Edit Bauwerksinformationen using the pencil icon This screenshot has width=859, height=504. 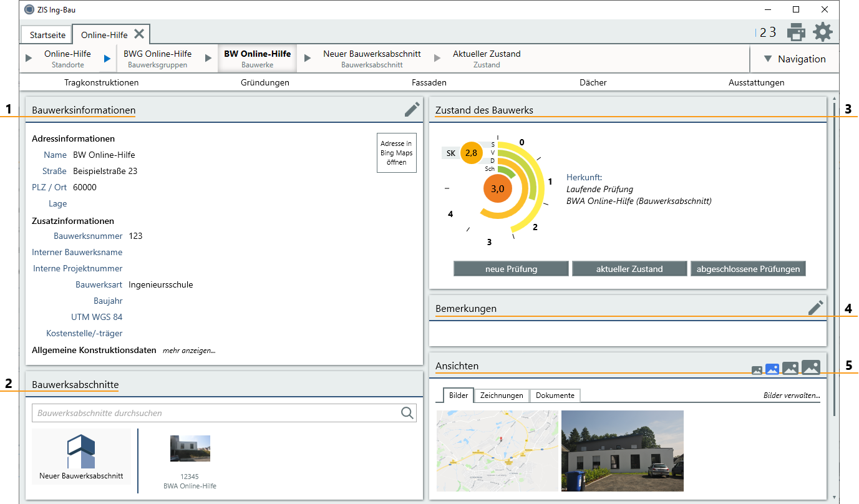412,109
